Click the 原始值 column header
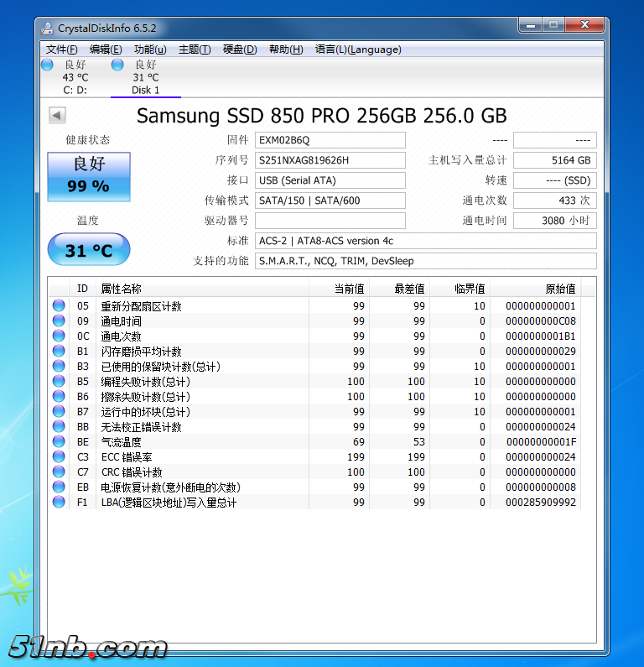 click(536, 289)
